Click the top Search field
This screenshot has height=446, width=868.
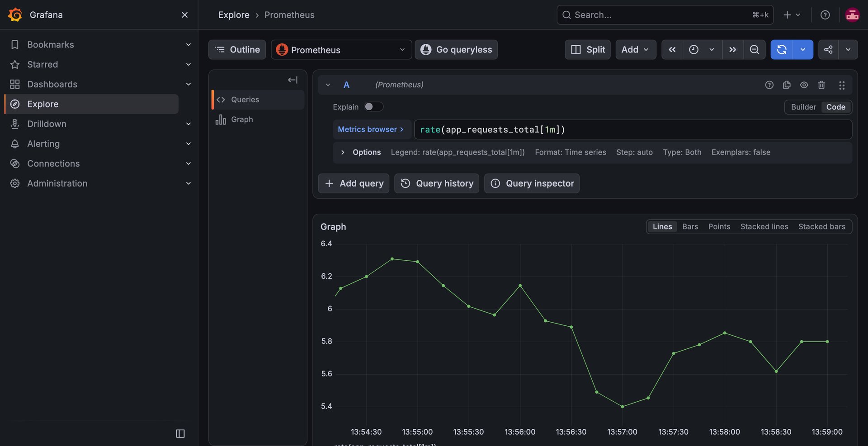coord(665,15)
